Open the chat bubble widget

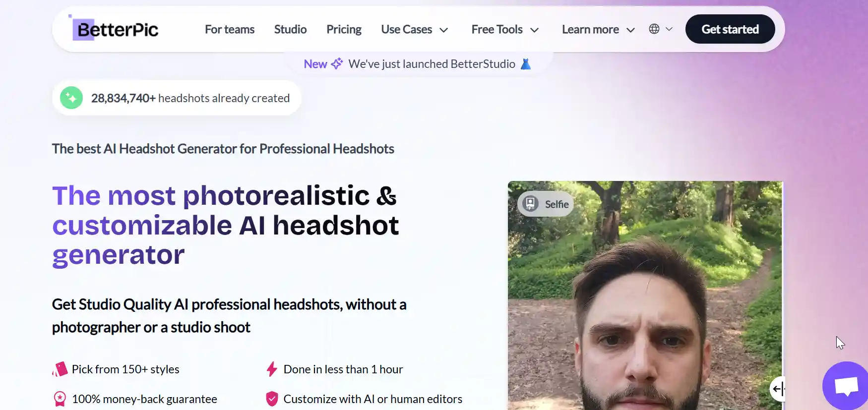click(846, 386)
